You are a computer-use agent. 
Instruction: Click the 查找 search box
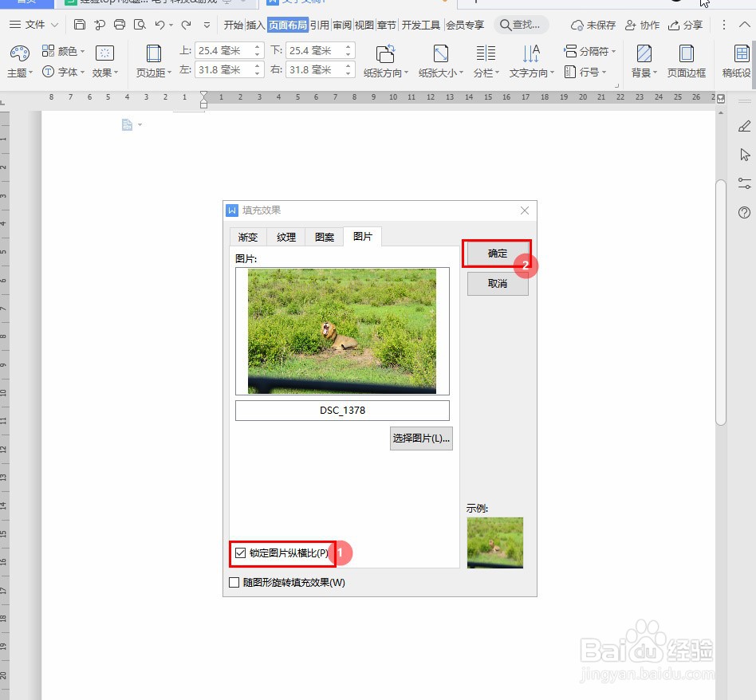[x=520, y=25]
